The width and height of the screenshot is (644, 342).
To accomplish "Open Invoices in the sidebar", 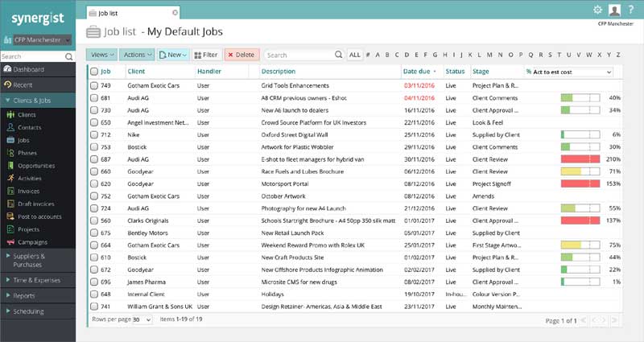I will 28,191.
